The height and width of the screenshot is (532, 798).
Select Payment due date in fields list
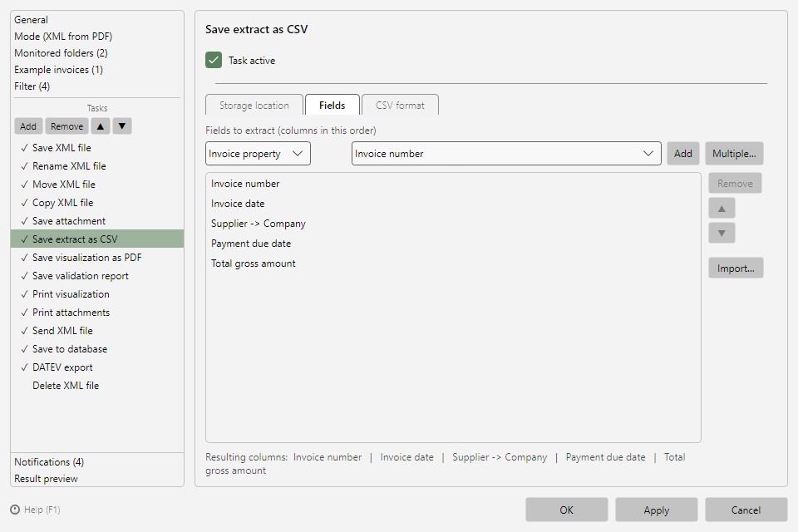pyautogui.click(x=453, y=244)
